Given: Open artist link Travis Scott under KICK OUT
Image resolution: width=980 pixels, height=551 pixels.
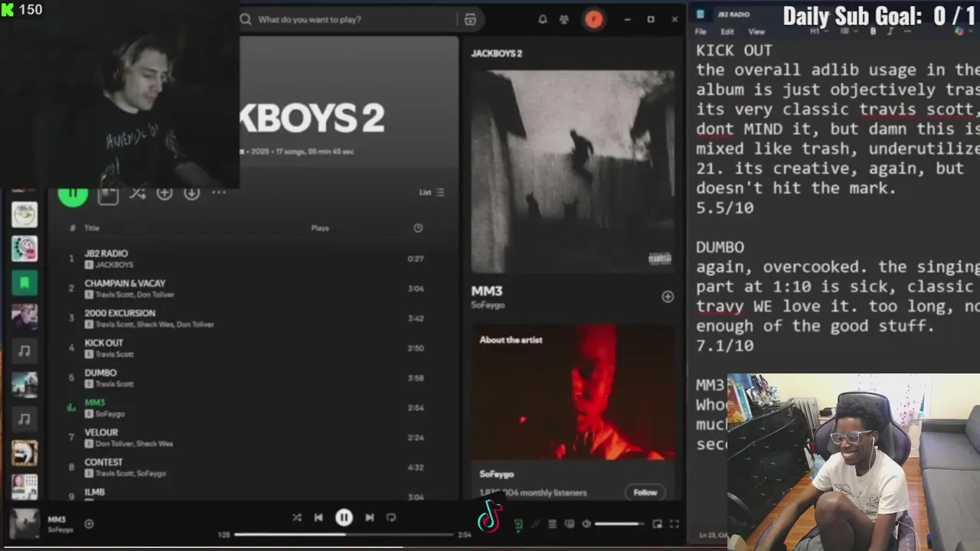Looking at the screenshot, I should [x=115, y=354].
